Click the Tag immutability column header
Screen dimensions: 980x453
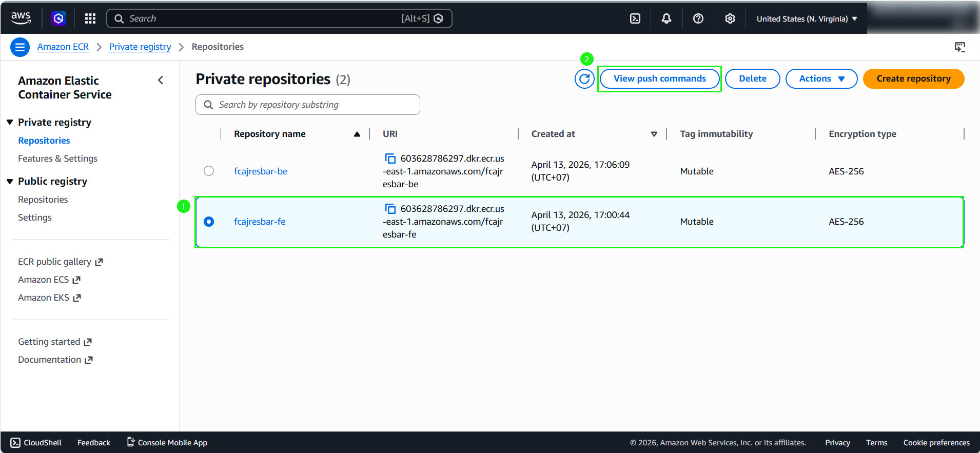click(716, 134)
